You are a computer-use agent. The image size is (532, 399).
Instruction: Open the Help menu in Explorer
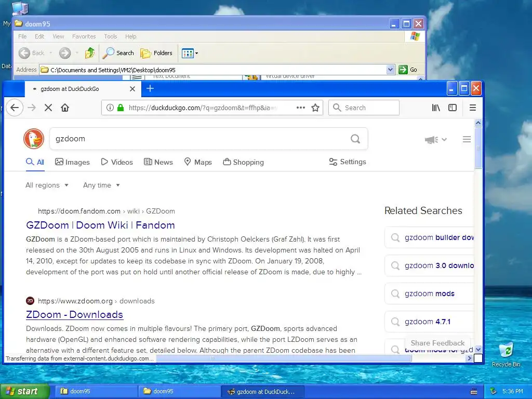point(130,36)
